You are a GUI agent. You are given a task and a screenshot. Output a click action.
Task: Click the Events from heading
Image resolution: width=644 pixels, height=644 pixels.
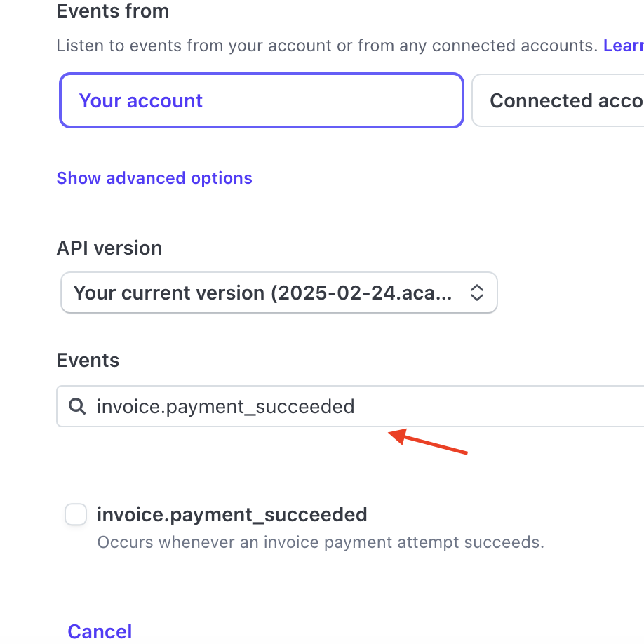point(113,11)
